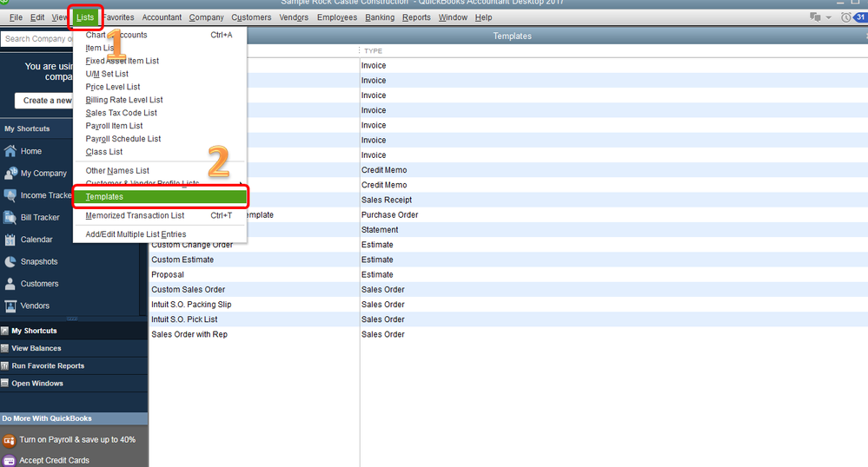This screenshot has height=467, width=868.
Task: Click the Statement type cell
Action: (380, 230)
